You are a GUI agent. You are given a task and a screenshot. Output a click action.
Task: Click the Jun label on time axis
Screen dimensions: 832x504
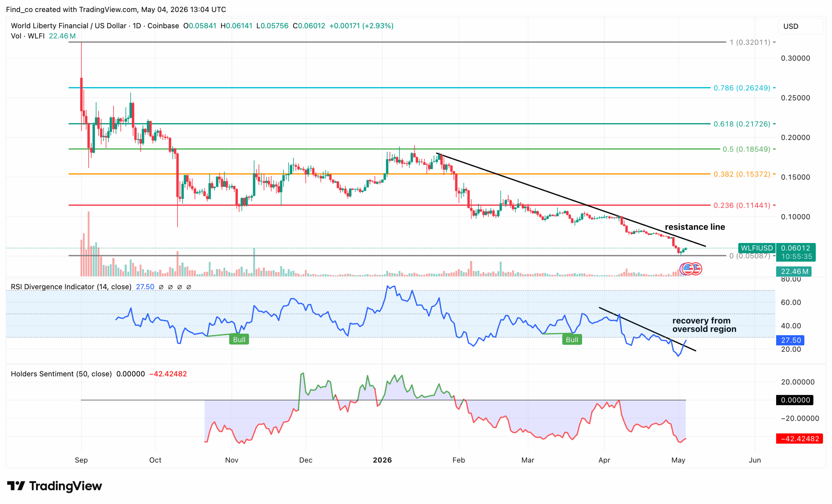(755, 460)
